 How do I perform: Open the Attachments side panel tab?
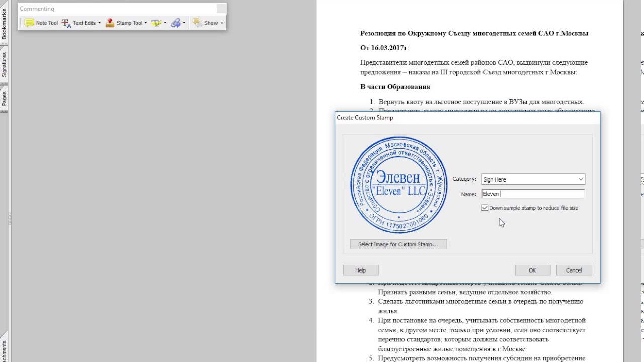4,350
